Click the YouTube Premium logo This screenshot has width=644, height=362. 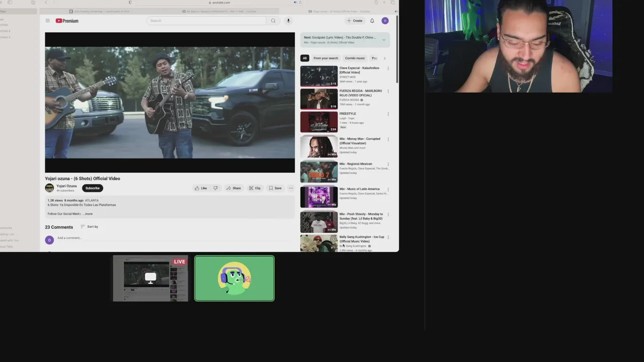coord(67,21)
